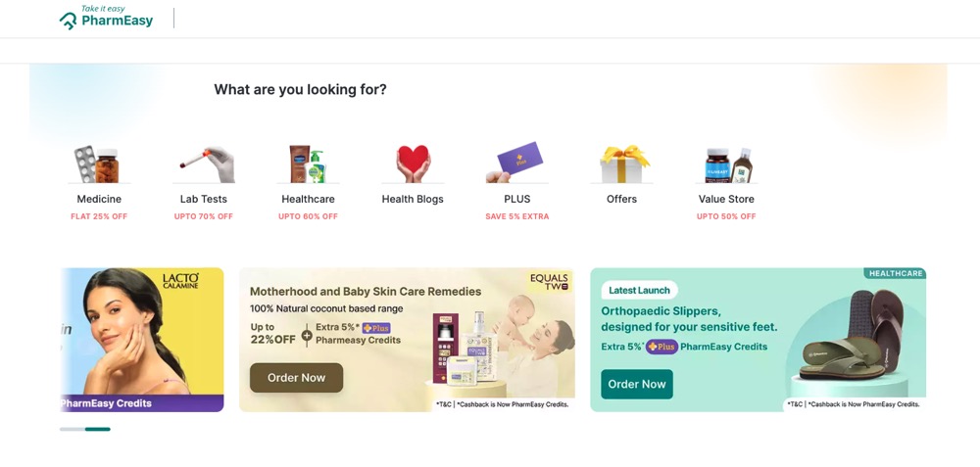980x467 pixels.
Task: Click the Latest Launch badge
Action: pyautogui.click(x=639, y=290)
